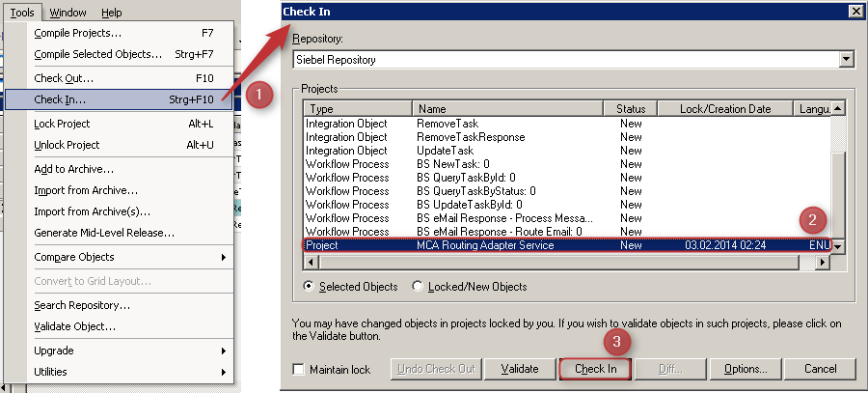Sort projects by Name column header
Screen dimensions: 868x393
(507, 109)
